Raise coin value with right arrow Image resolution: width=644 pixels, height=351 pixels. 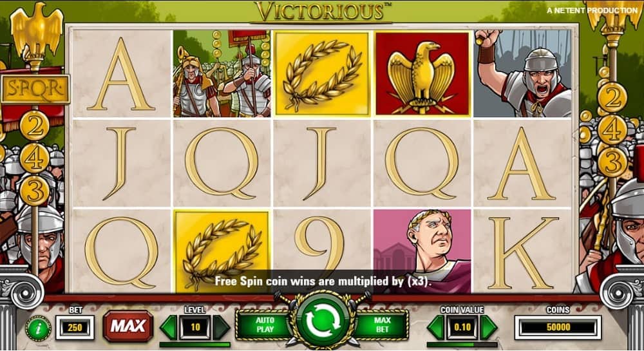pos(489,327)
